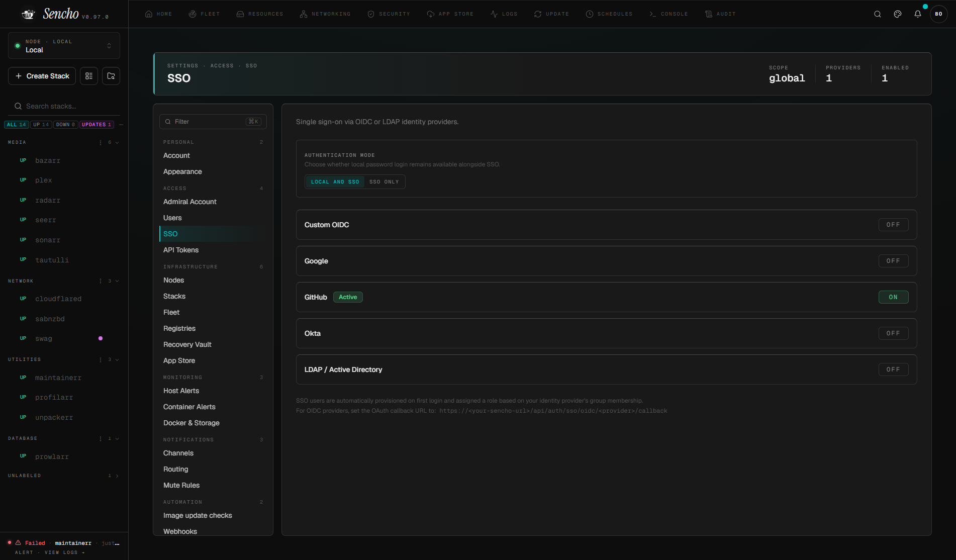Enable the Okta provider toggle
Image resolution: width=956 pixels, height=560 pixels.
[x=893, y=333]
